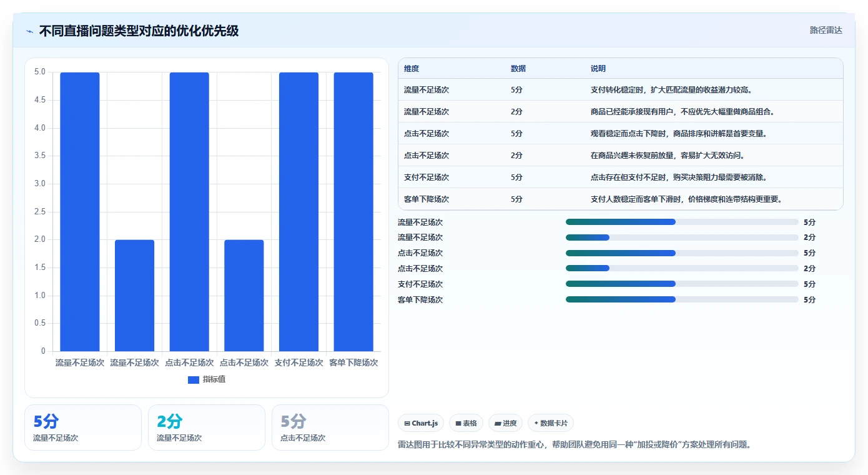The height and width of the screenshot is (475, 868).
Task: Click the 点击不足场次 progress bar showing 5分
Action: point(682,253)
